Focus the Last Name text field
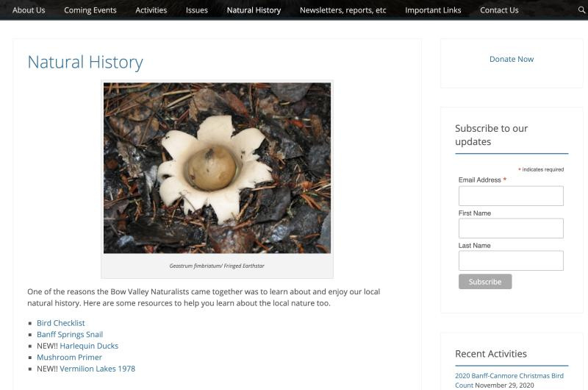 click(511, 260)
